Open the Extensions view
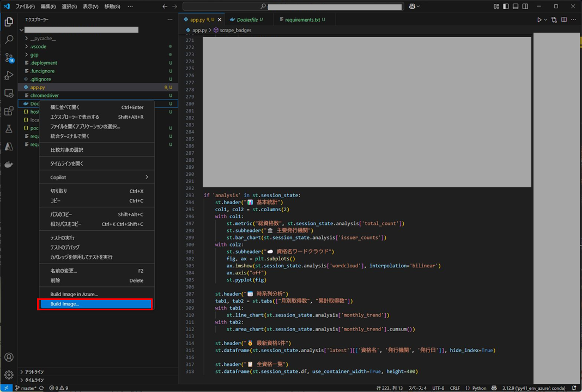Image resolution: width=582 pixels, height=392 pixels. 9,111
